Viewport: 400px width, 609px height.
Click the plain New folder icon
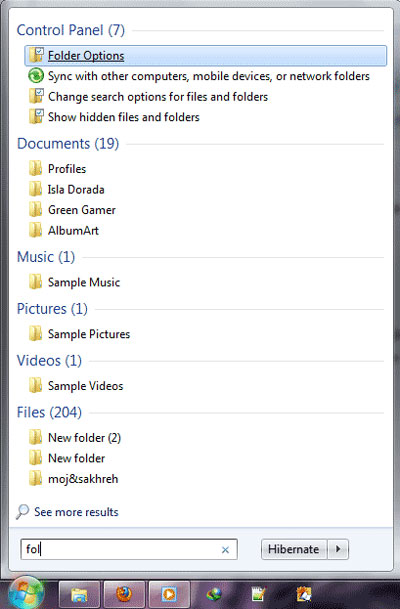pos(35,458)
